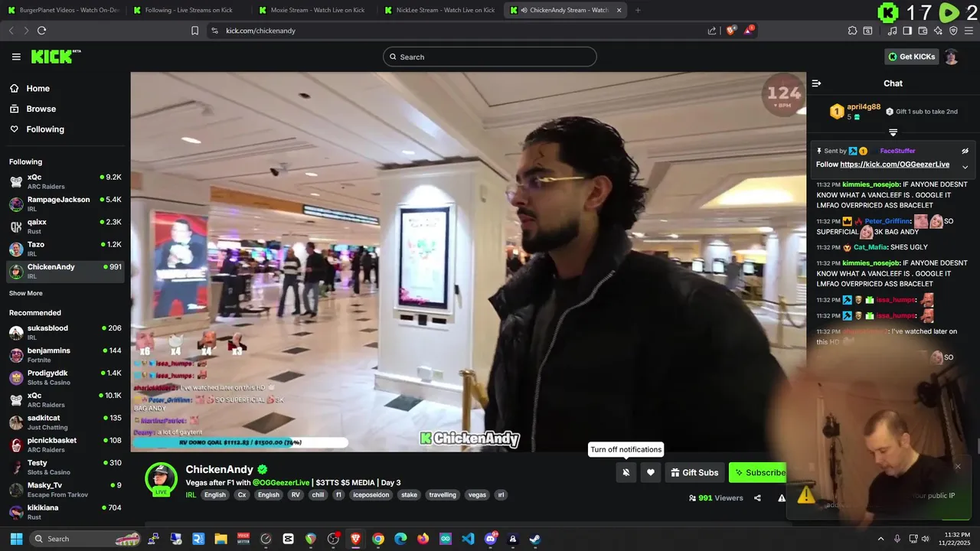Open xQc ARC Raiders in Following list
The image size is (980, 551).
coord(65,181)
